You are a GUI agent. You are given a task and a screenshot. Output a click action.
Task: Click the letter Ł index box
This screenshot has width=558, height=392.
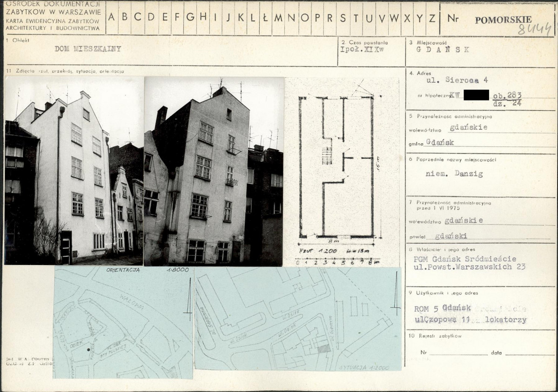click(x=265, y=17)
